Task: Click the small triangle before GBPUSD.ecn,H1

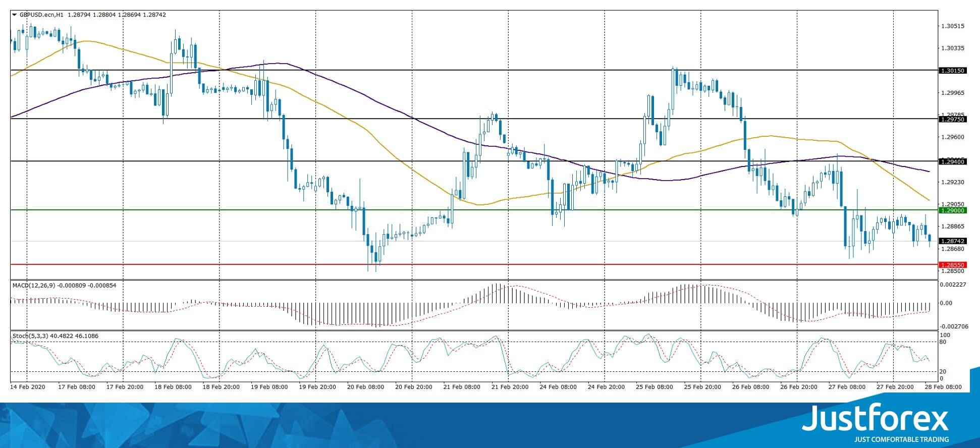Action: tap(14, 15)
